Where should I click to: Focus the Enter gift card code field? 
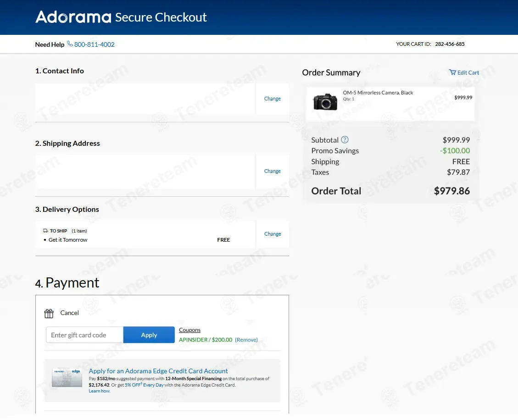point(84,335)
